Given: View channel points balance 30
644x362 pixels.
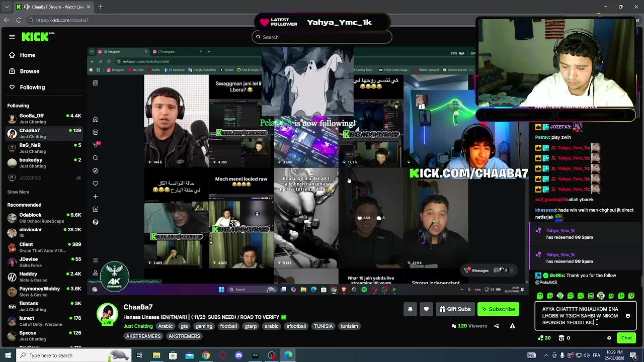Looking at the screenshot, I should coord(544,338).
